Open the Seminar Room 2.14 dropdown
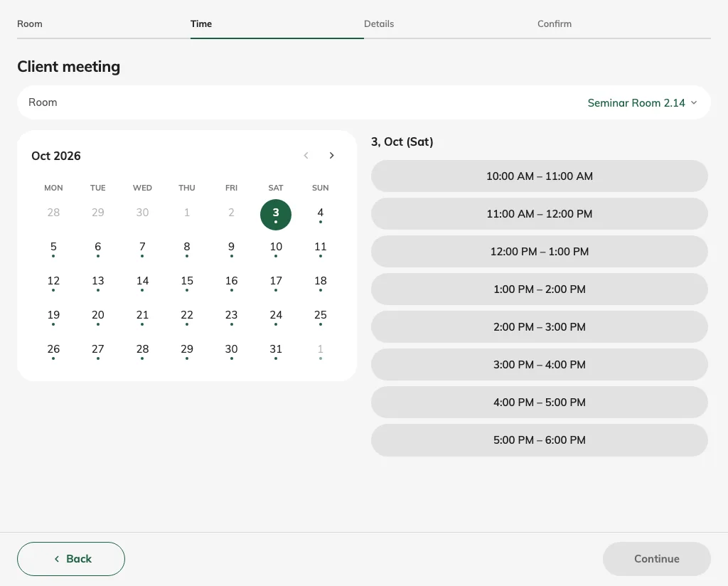The width and height of the screenshot is (728, 586). [642, 102]
